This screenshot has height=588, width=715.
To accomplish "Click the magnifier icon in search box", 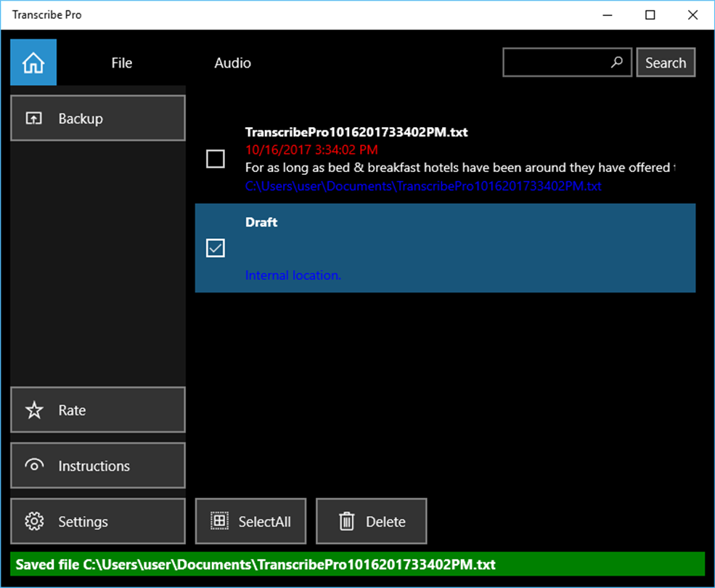I will point(616,62).
